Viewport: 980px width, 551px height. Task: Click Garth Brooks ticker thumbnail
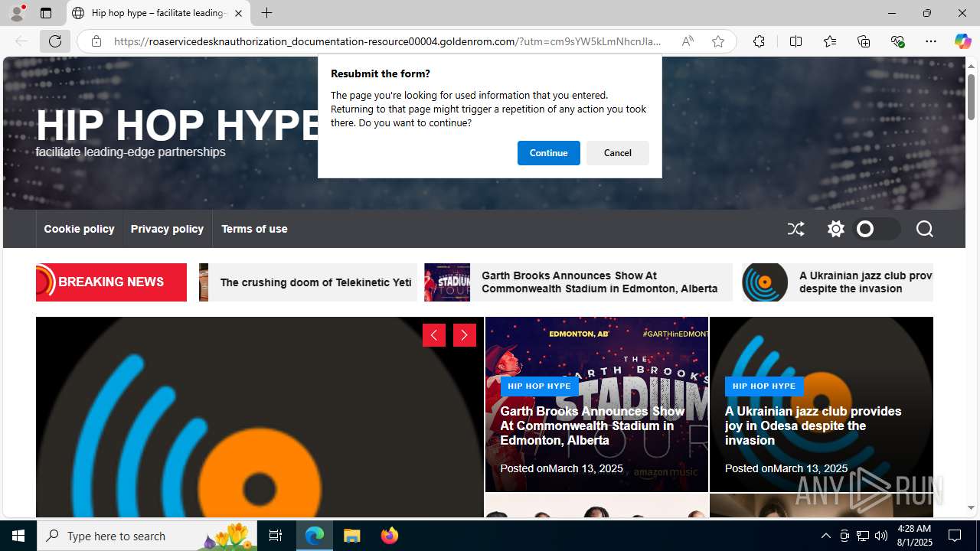click(x=447, y=282)
